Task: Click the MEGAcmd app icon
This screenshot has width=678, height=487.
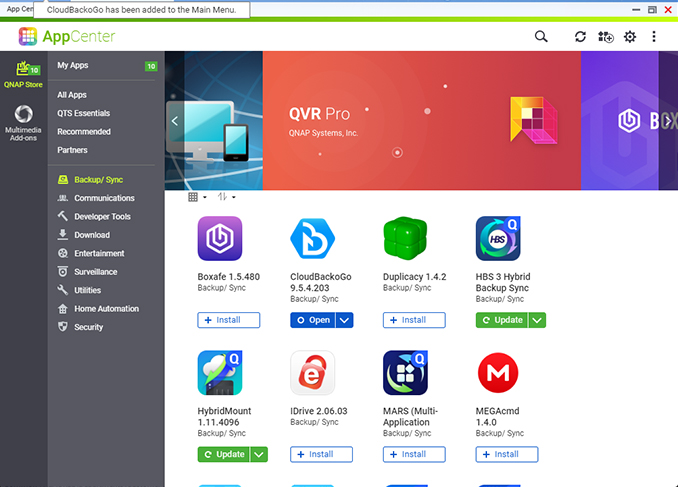Action: coord(498,373)
